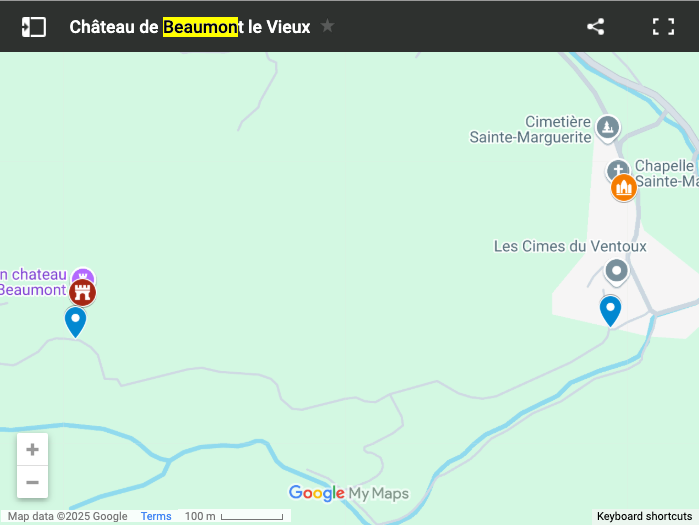Open the Google My Maps logo
This screenshot has width=699, height=525.
[349, 493]
